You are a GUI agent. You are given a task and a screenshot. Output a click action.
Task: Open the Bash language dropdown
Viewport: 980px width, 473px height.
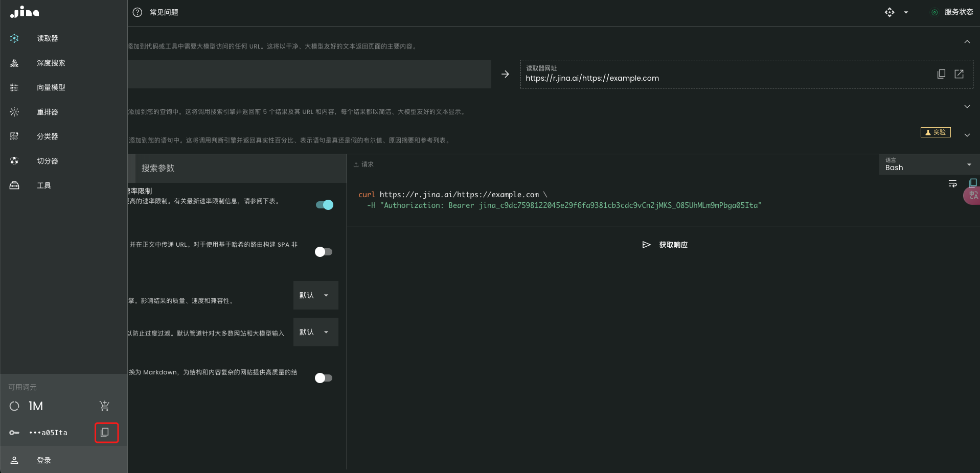point(927,164)
